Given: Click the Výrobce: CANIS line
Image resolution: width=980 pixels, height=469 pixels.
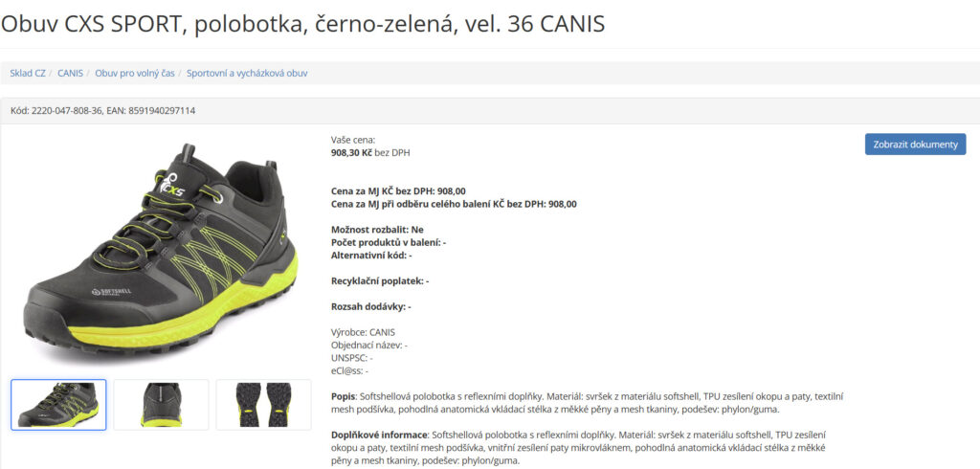Looking at the screenshot, I should pyautogui.click(x=363, y=332).
